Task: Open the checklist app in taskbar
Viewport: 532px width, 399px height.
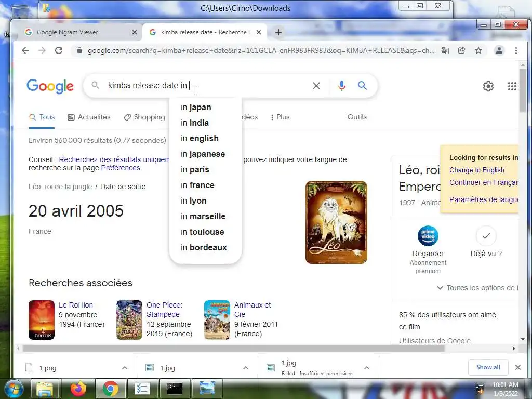Action: [142, 389]
